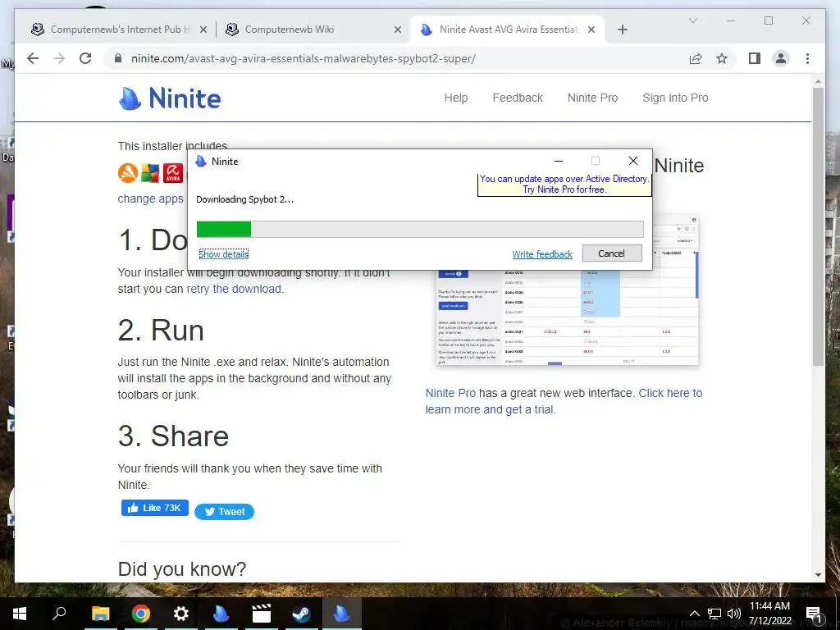Open the volume icon in system tray
This screenshot has width=840, height=630.
[x=734, y=614]
